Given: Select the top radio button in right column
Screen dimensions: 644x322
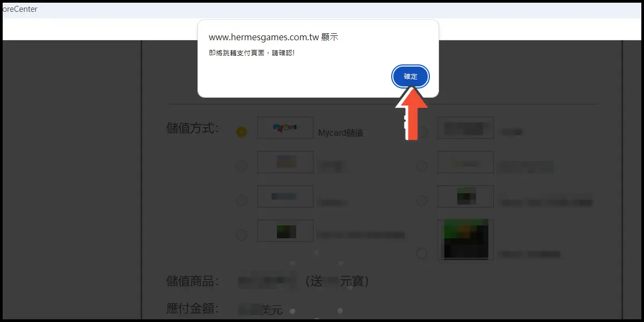Looking at the screenshot, I should [x=422, y=132].
